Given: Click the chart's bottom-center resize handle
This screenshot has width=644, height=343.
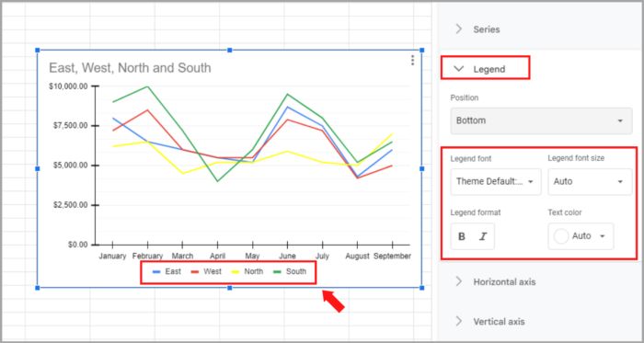Looking at the screenshot, I should [x=230, y=288].
